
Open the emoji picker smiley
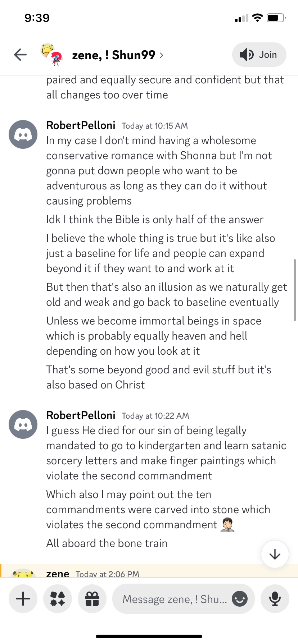240,599
